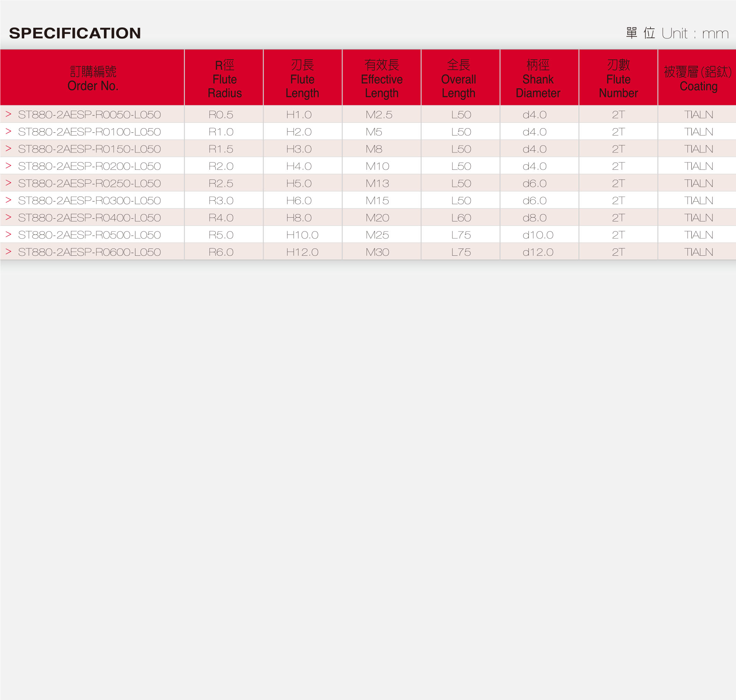
Task: Click effective length value M8
Action: coord(374,149)
